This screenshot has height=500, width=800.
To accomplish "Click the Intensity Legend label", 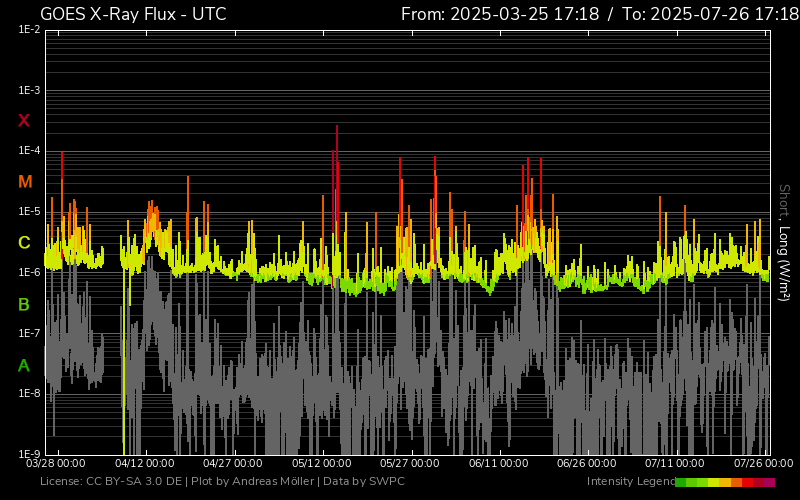I will click(631, 482).
